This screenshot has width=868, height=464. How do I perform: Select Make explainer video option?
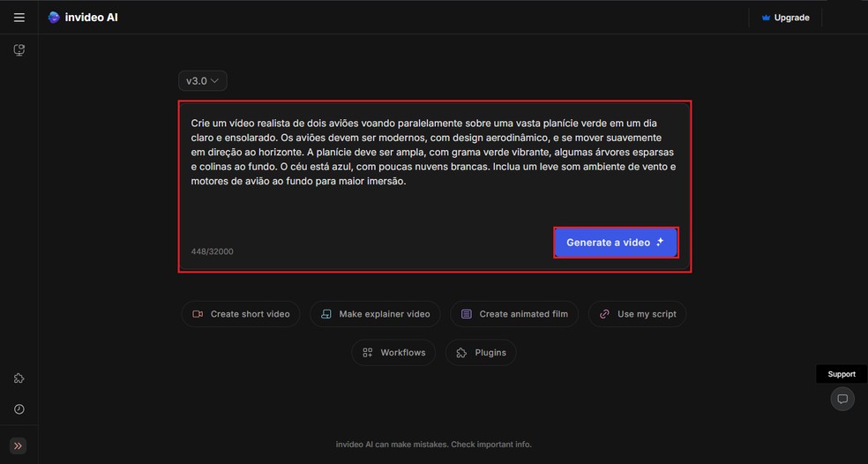coord(375,314)
